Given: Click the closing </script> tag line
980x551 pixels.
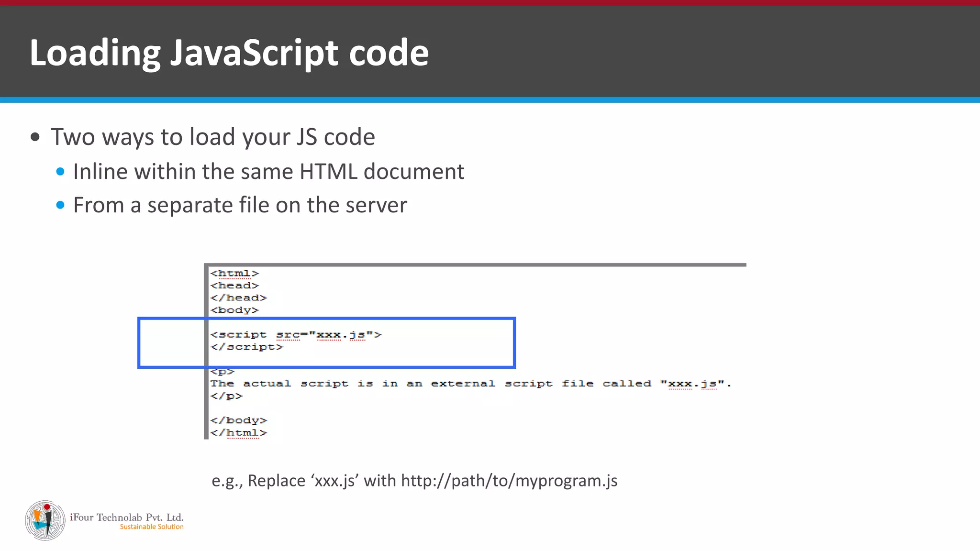Looking at the screenshot, I should (x=247, y=347).
